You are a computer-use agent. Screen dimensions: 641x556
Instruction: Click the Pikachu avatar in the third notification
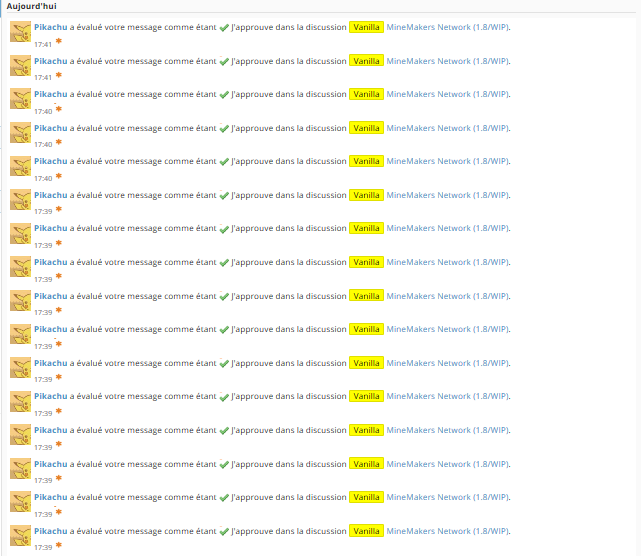pyautogui.click(x=20, y=99)
